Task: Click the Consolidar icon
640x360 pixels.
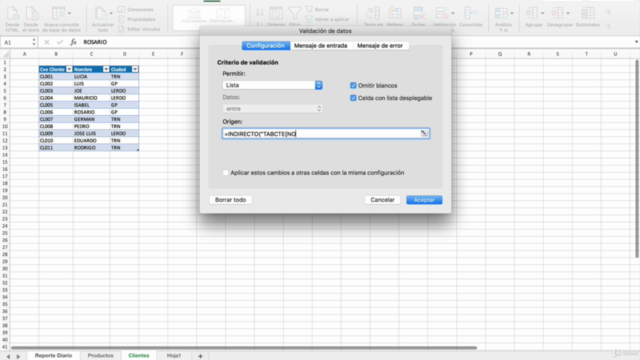Action: pyautogui.click(x=471, y=14)
